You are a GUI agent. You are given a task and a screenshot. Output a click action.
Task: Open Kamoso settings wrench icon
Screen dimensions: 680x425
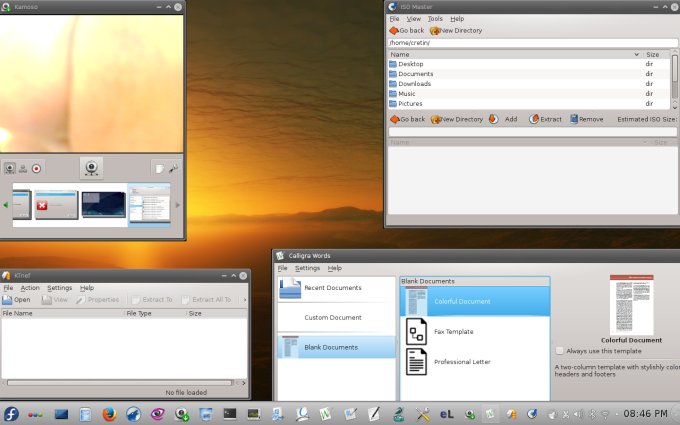tap(173, 169)
